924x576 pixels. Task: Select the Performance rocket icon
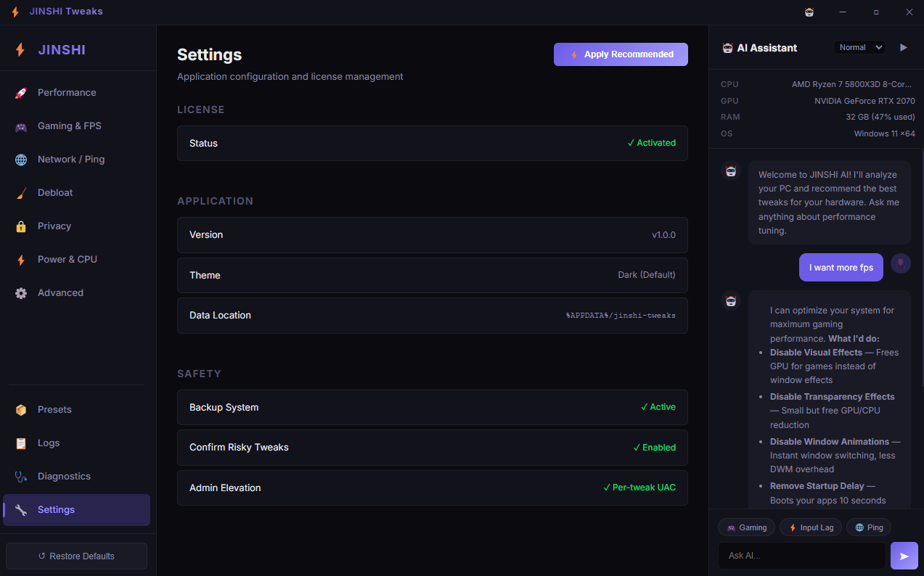click(x=20, y=92)
